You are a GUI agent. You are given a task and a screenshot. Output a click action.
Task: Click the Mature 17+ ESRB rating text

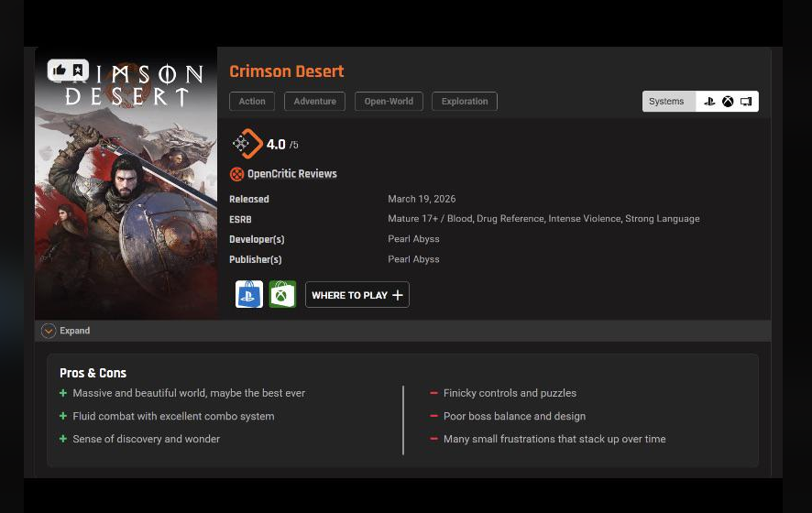pos(543,218)
